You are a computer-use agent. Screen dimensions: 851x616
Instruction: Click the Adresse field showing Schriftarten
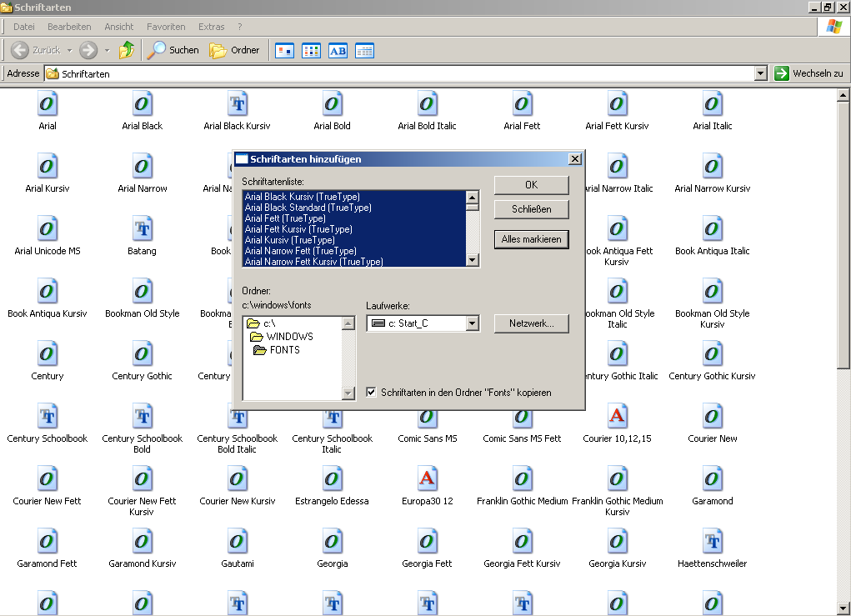tap(399, 73)
